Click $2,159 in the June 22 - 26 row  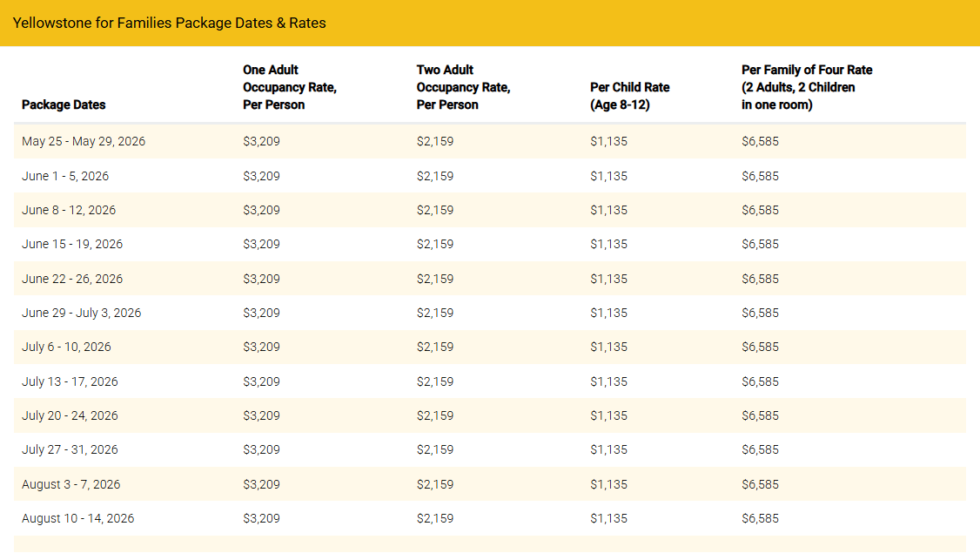click(x=435, y=279)
